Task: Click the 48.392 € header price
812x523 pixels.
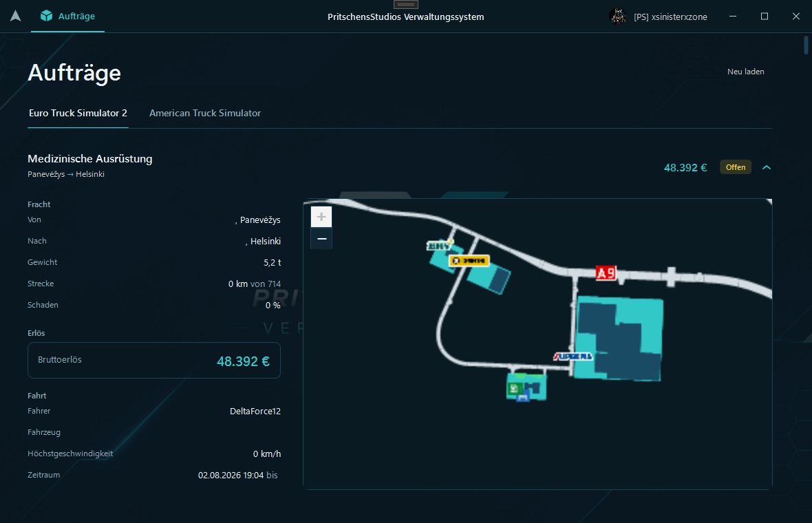Action: click(685, 167)
